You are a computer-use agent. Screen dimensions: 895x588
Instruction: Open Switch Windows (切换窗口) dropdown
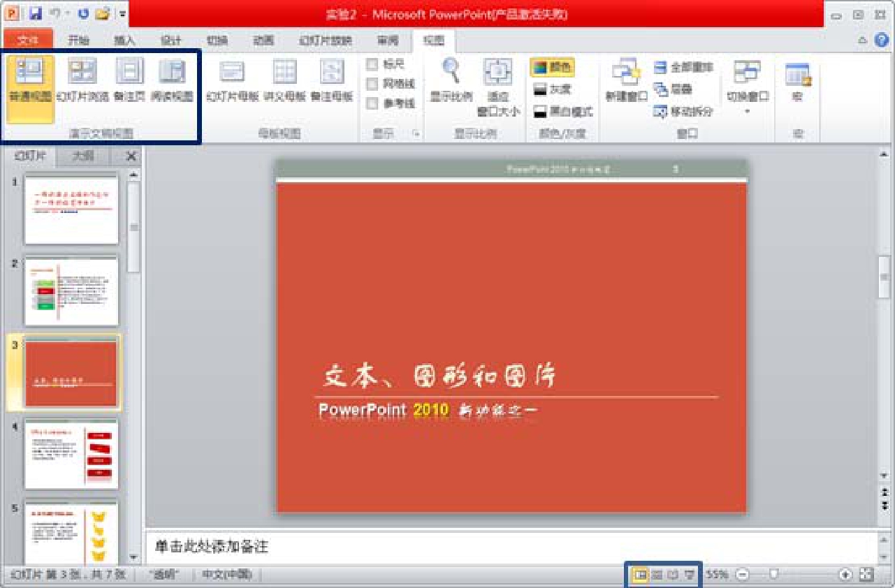[748, 87]
